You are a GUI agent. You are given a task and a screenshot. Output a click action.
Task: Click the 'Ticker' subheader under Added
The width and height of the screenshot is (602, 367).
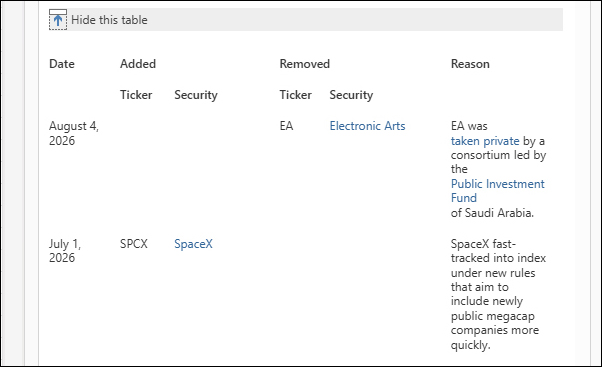click(136, 95)
